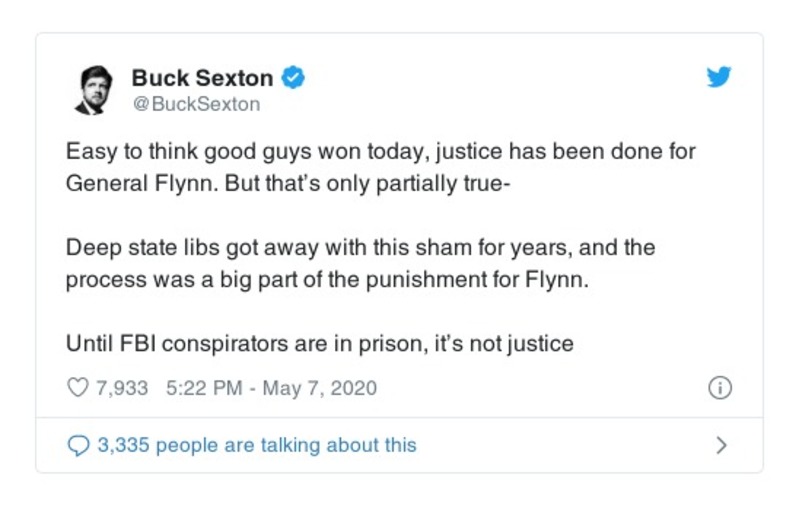
Task: Click the blue speech bubble reply icon
Action: coord(78,445)
